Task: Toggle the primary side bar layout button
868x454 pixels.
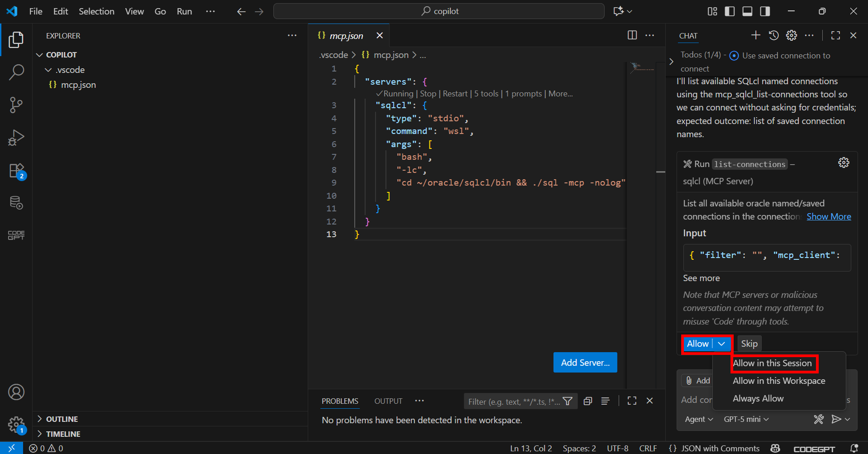Action: [730, 11]
